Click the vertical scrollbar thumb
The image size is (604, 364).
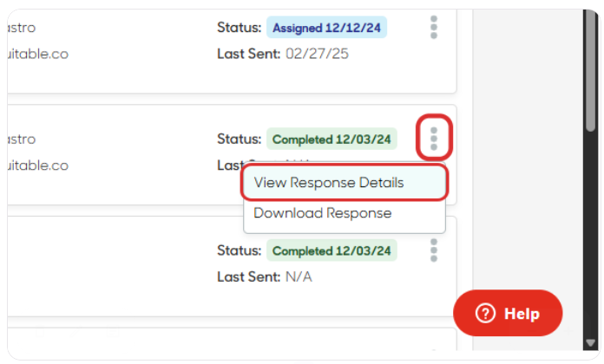click(x=590, y=71)
